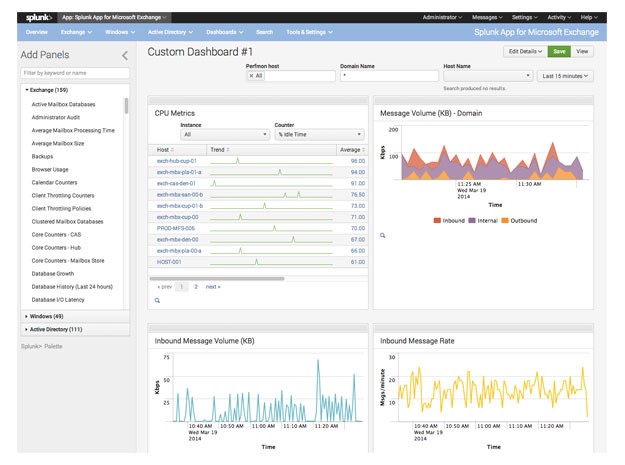Open Host Name dropdown
The width and height of the screenshot is (625, 465).
488,76
